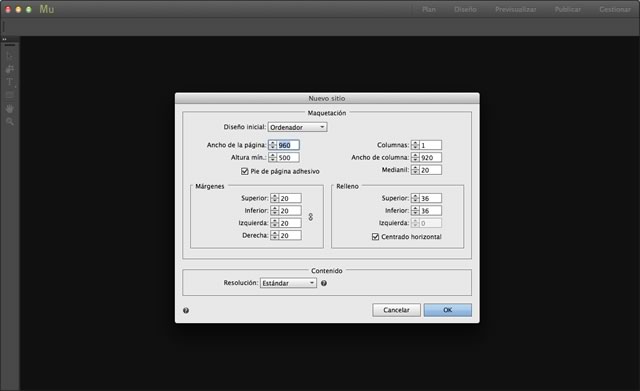
Task: Select the Hand tool in left toolbar
Action: [x=9, y=109]
